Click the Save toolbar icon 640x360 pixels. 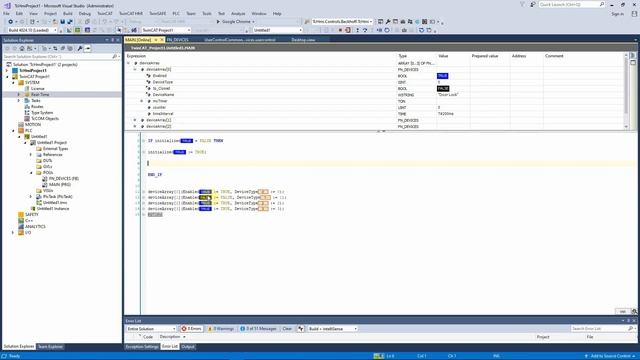pos(62,22)
